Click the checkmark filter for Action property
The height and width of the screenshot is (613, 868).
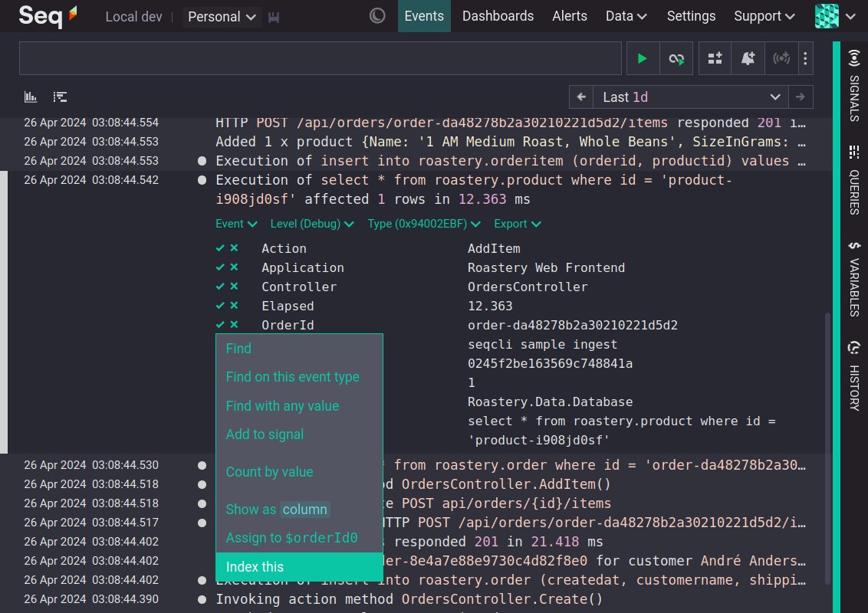pyautogui.click(x=220, y=247)
